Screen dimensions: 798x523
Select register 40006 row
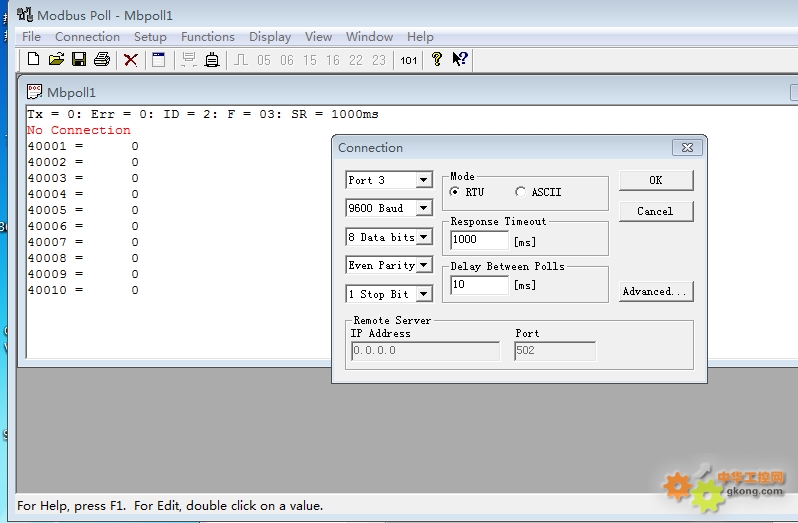83,226
